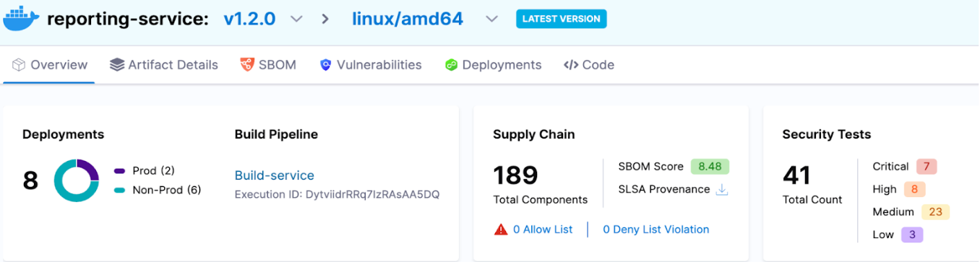The width and height of the screenshot is (980, 262).
Task: Click the Code brackets icon
Action: point(571,65)
